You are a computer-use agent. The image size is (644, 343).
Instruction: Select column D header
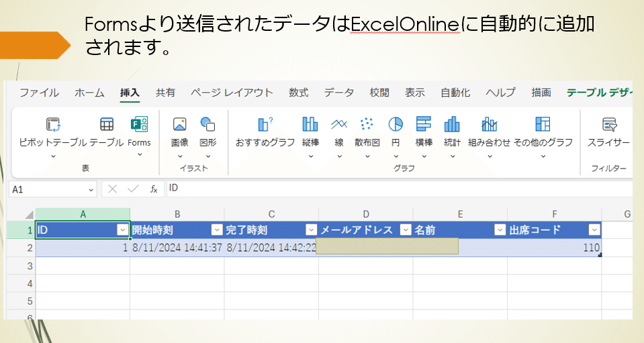tap(365, 214)
